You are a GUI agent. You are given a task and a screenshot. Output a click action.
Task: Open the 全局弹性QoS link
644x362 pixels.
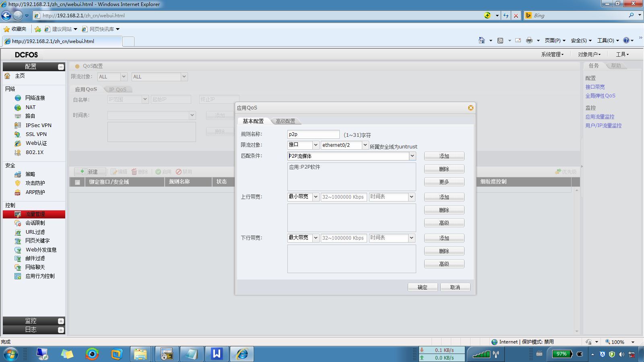(600, 96)
